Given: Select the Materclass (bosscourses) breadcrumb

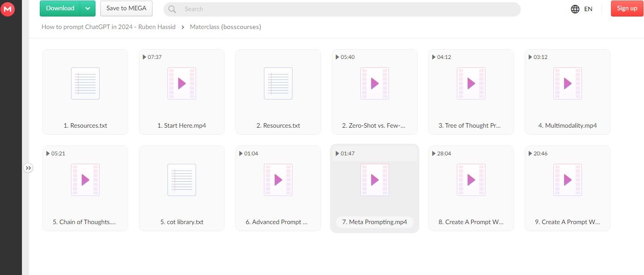Looking at the screenshot, I should click(x=226, y=27).
